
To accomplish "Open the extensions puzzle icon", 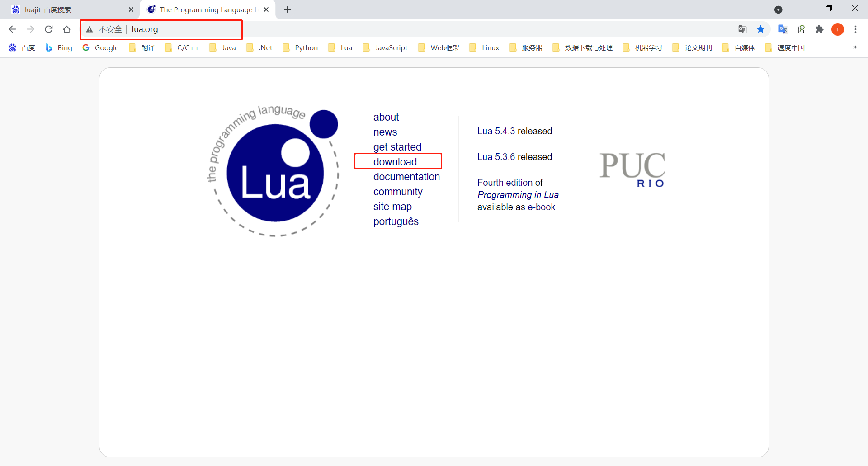I will click(820, 29).
